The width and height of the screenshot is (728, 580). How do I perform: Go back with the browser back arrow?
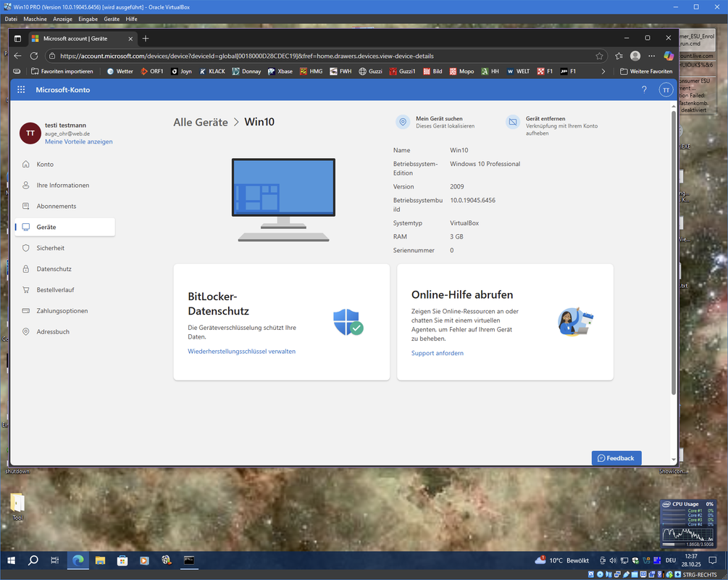(17, 56)
